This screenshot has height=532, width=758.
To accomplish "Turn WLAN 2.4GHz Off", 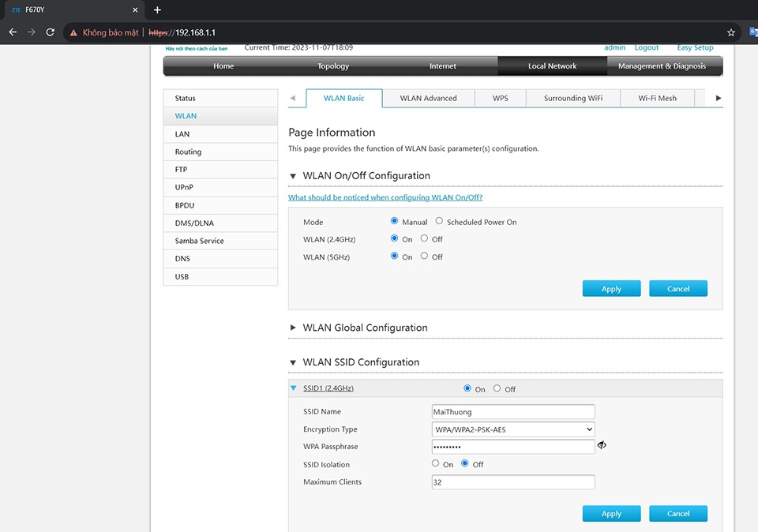I will click(x=424, y=238).
